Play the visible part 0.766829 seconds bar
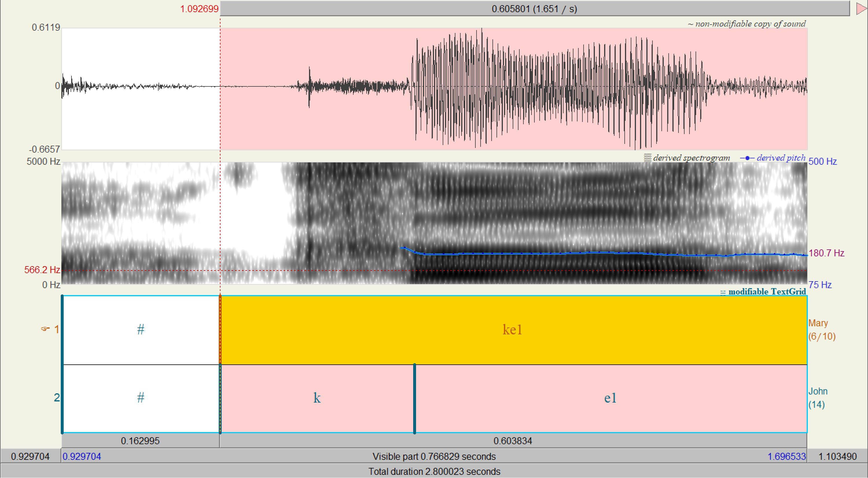This screenshot has height=478, width=868. [434, 456]
